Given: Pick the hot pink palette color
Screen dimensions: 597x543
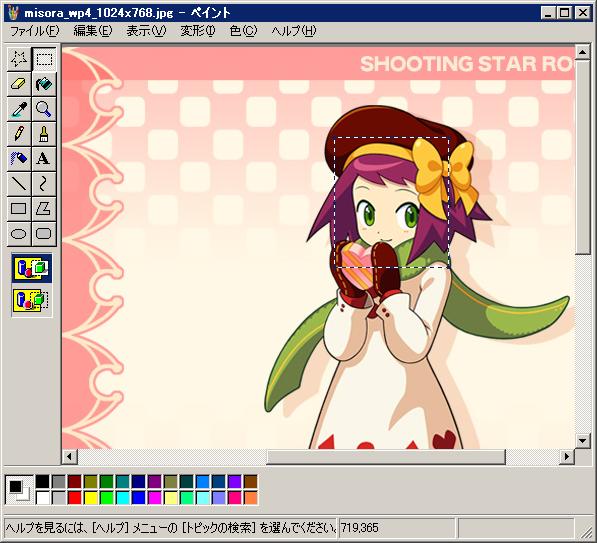Looking at the screenshot, I should 235,498.
